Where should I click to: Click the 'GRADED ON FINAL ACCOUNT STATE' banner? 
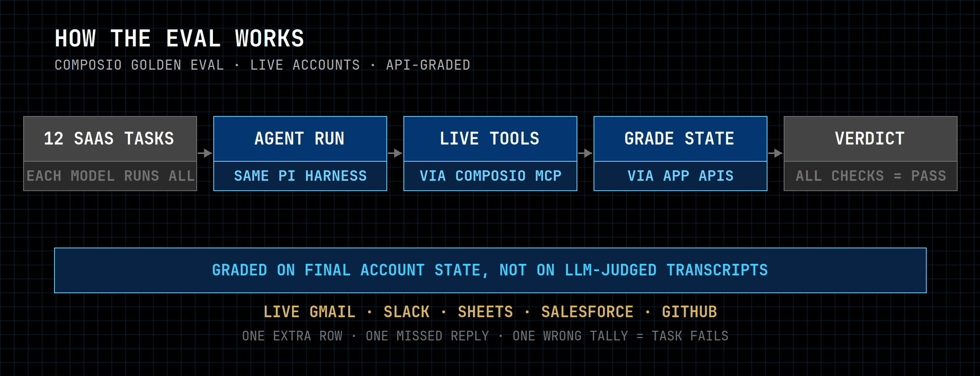[x=490, y=270]
